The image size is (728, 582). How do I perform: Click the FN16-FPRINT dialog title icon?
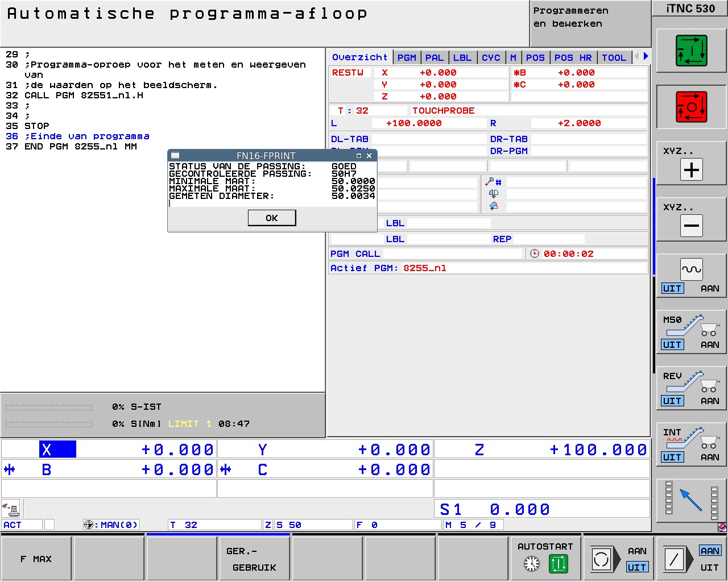(175, 156)
